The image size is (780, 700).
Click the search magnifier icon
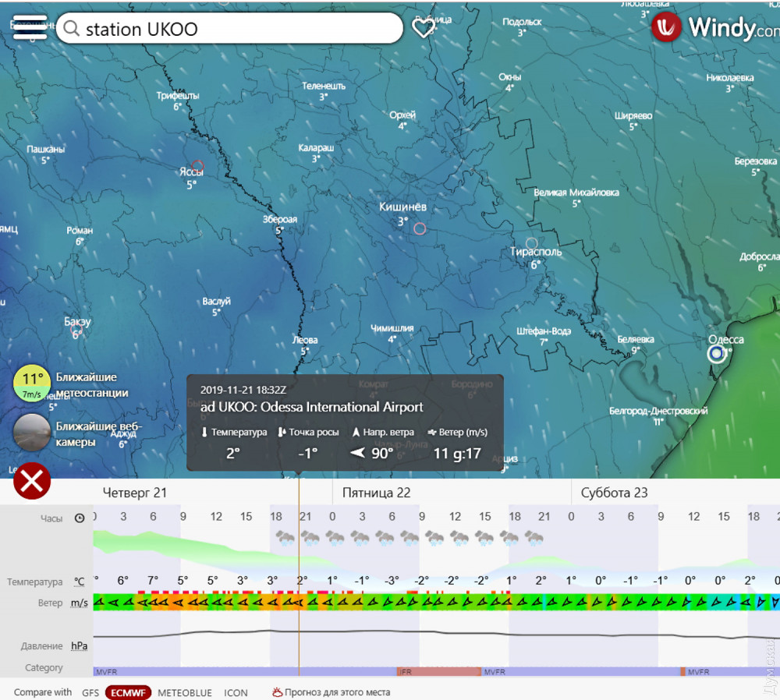pyautogui.click(x=72, y=29)
